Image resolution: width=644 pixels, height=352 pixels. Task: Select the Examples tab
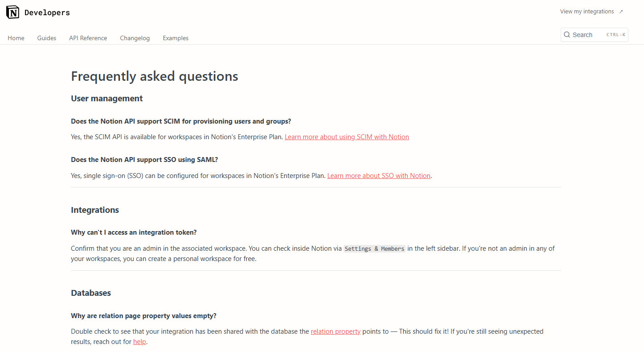click(176, 38)
